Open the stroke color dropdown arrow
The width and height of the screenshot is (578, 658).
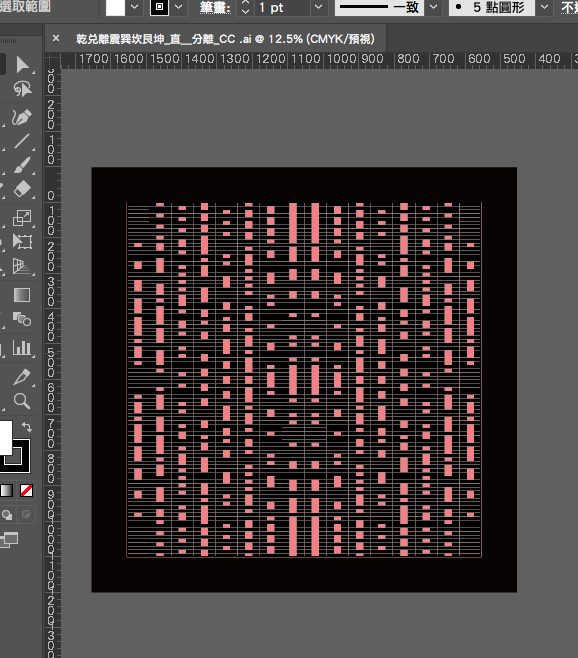[178, 7]
